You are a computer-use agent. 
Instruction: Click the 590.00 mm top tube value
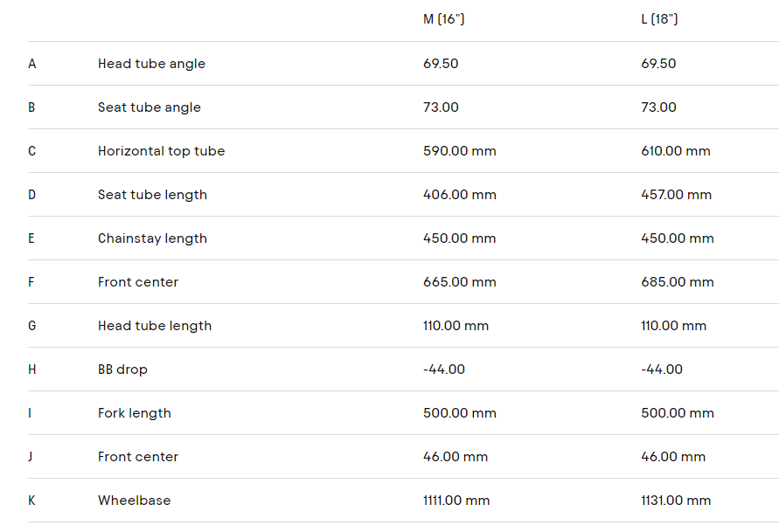coord(459,151)
